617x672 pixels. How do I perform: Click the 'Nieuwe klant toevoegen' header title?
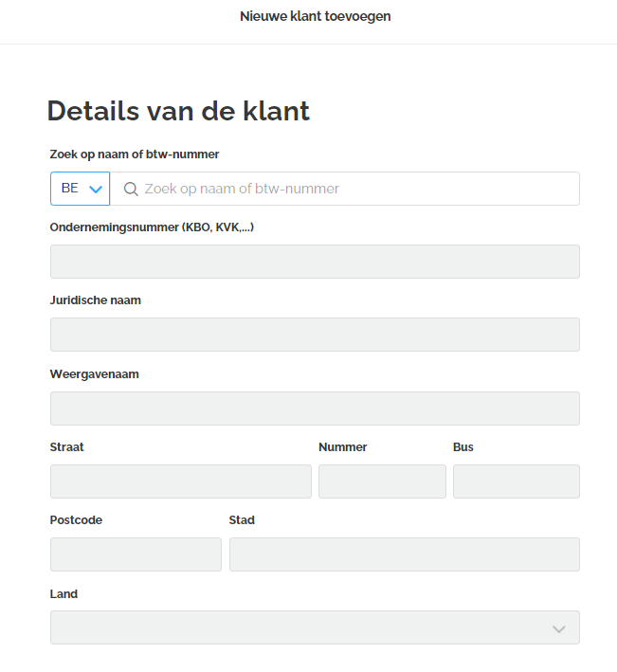pos(316,16)
